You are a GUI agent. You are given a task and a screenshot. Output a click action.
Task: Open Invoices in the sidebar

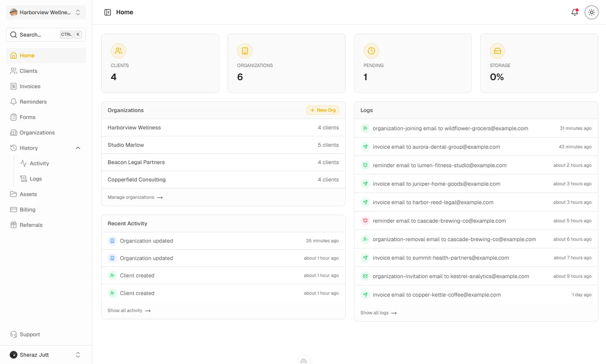45,86
